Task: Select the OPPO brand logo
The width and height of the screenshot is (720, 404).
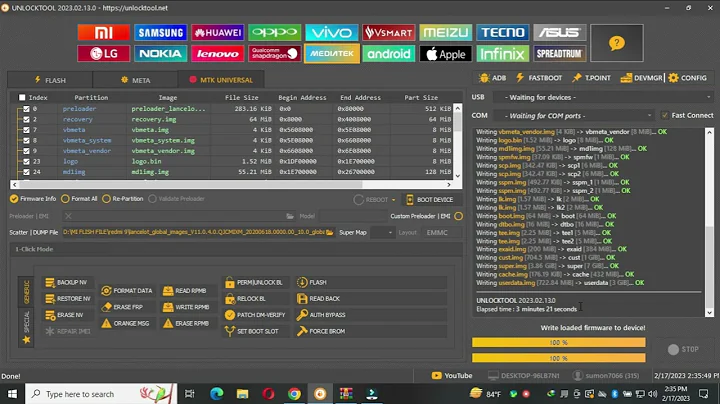Action: point(275,33)
